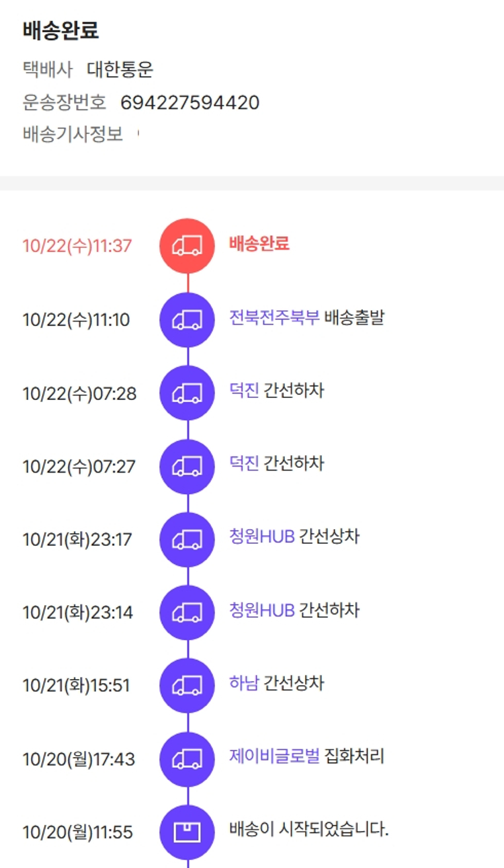Click the truck icon beside 제이비글로벌 집화처리

(x=187, y=759)
